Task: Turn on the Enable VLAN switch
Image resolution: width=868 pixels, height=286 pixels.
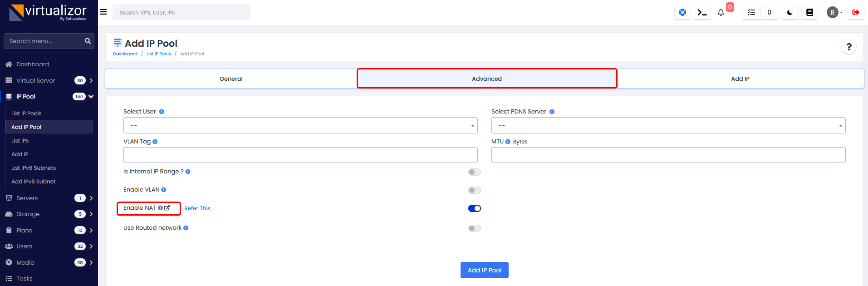Action: click(474, 190)
